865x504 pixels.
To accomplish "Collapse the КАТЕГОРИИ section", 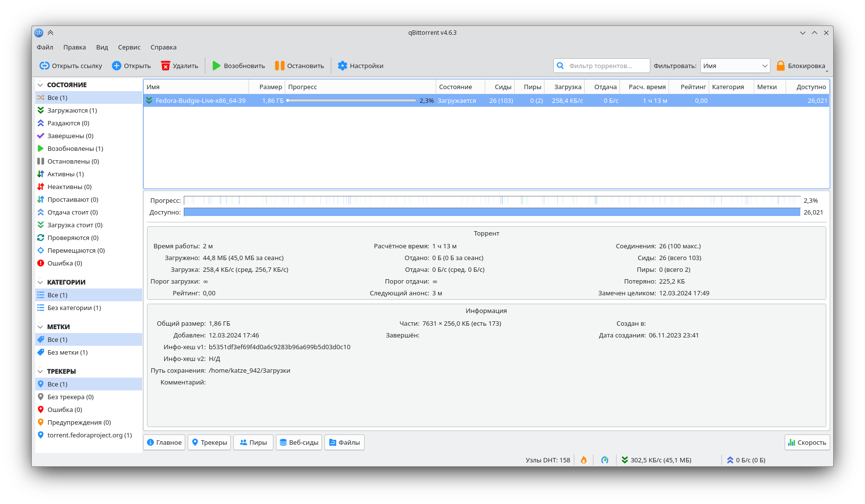I will (41, 282).
